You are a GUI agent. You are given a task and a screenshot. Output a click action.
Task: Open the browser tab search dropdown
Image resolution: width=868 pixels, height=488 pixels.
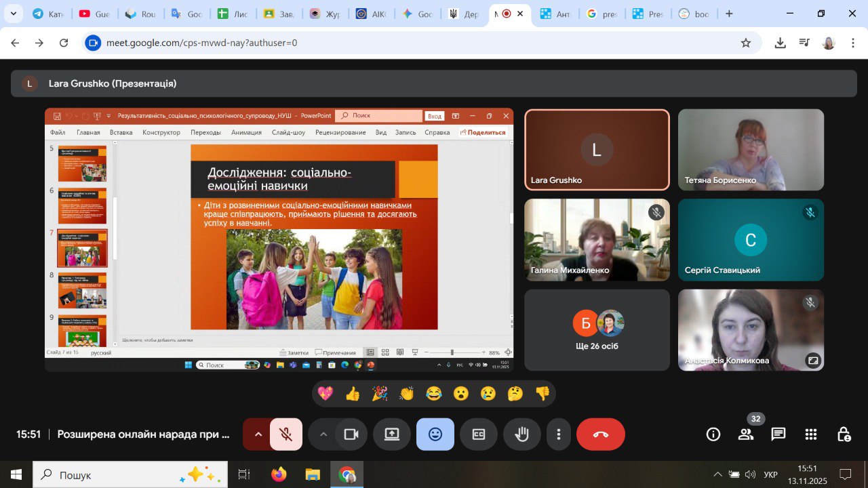(12, 14)
